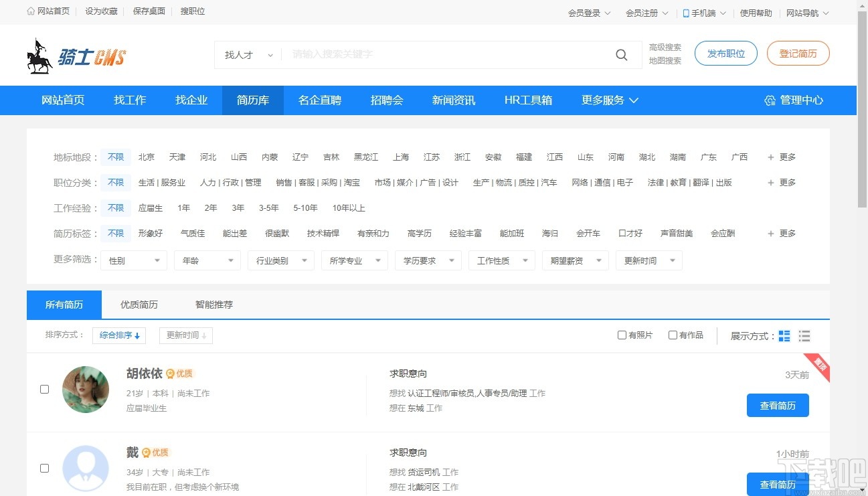Enable the 有作品 filter checkbox
Image resolution: width=868 pixels, height=496 pixels.
coord(672,335)
